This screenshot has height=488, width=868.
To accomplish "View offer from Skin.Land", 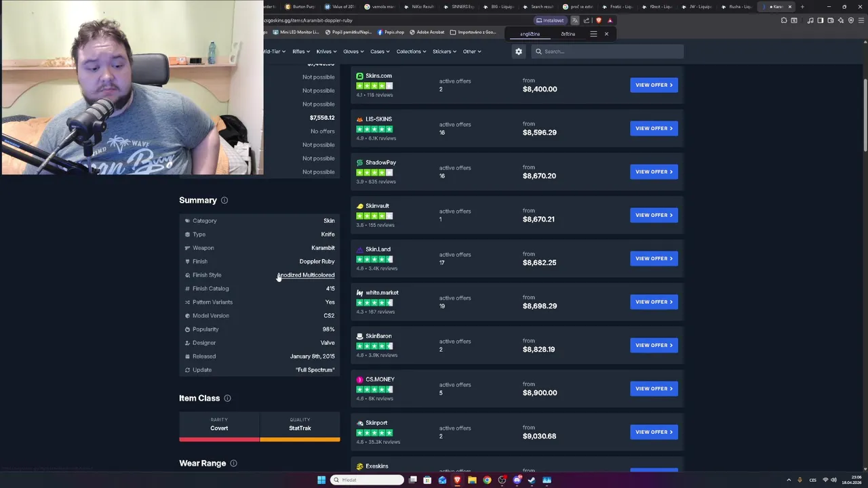I will tap(654, 258).
